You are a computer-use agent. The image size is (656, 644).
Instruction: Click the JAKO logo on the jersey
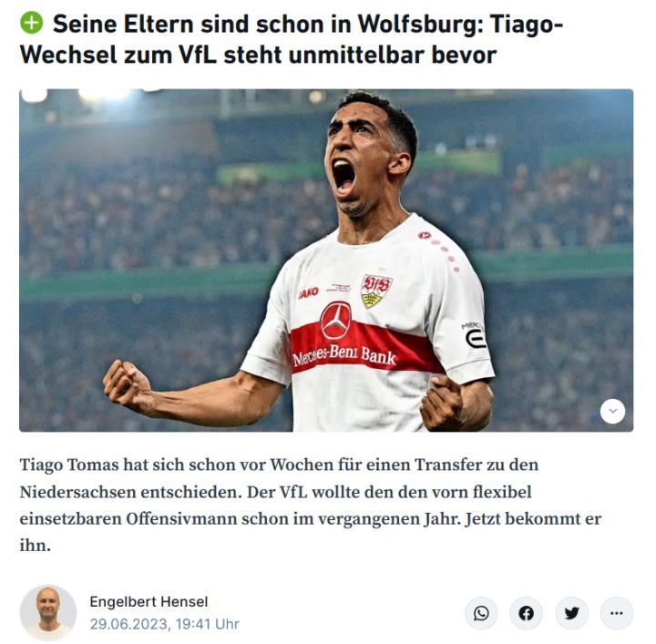point(308,292)
